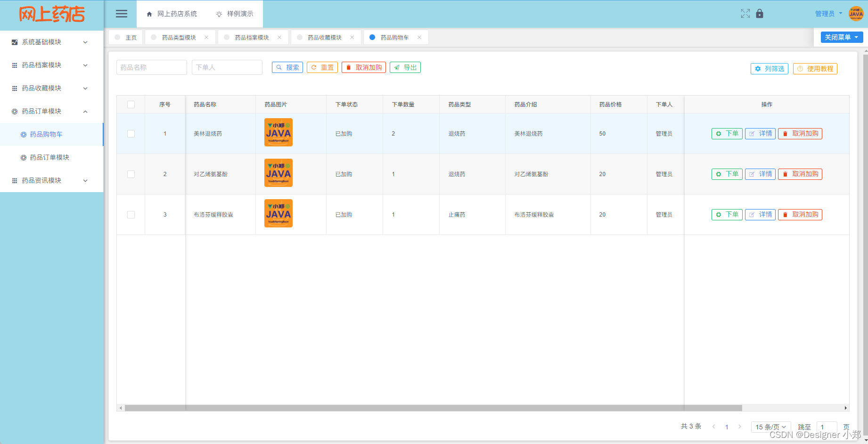Check the row for 美林退烧药
Image resolution: width=868 pixels, height=444 pixels.
pos(131,134)
